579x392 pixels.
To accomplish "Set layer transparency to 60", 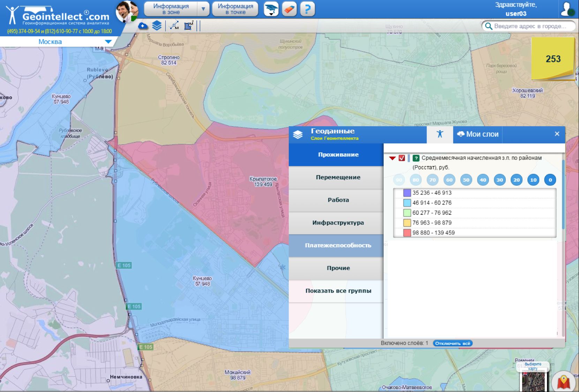I will [449, 180].
